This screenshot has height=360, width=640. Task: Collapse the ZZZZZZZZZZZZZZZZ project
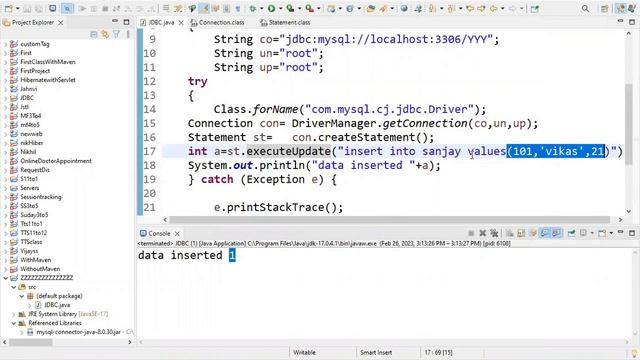[5, 278]
